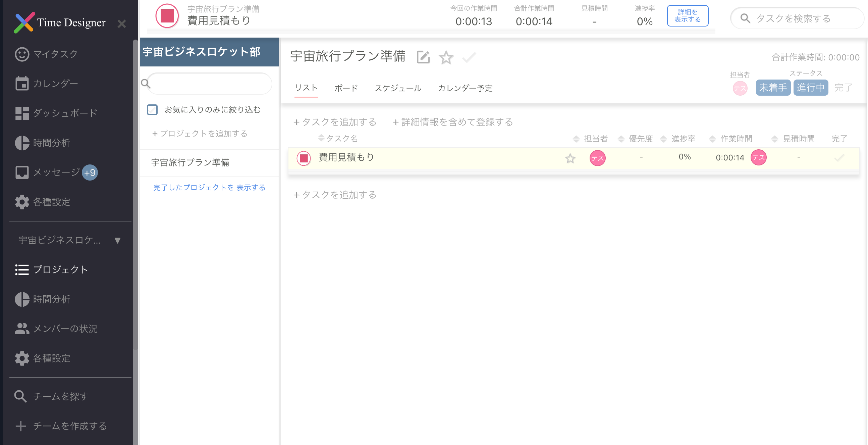The width and height of the screenshot is (868, 445).
Task: Click the 詳細を表示する button
Action: pyautogui.click(x=688, y=15)
